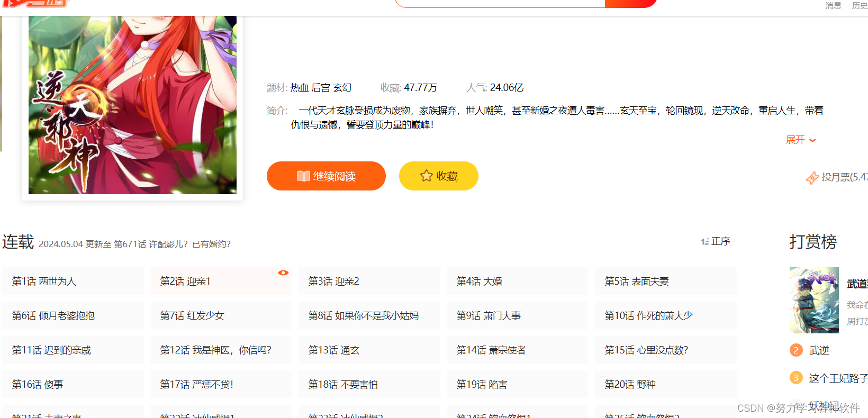Screen dimensions: 868x418
Task: Open chapter 第10话 作死的萧大少
Action: click(x=666, y=315)
